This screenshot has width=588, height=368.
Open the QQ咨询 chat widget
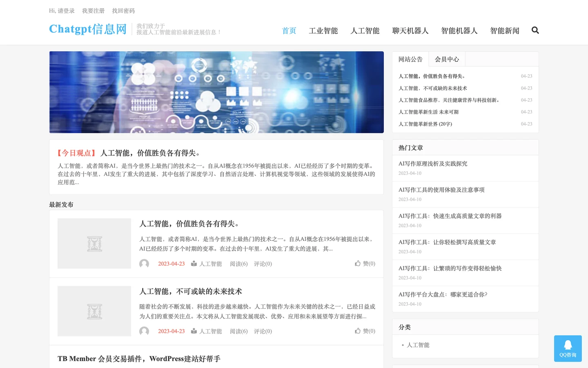(568, 348)
